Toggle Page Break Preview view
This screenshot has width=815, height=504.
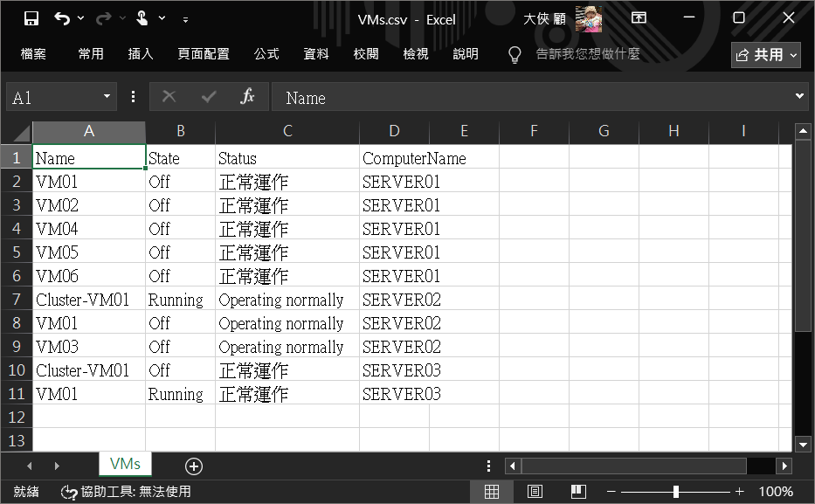point(577,492)
